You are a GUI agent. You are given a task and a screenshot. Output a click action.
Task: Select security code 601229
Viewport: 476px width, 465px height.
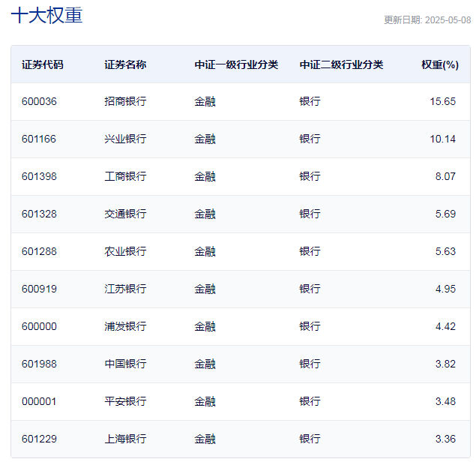coord(39,439)
